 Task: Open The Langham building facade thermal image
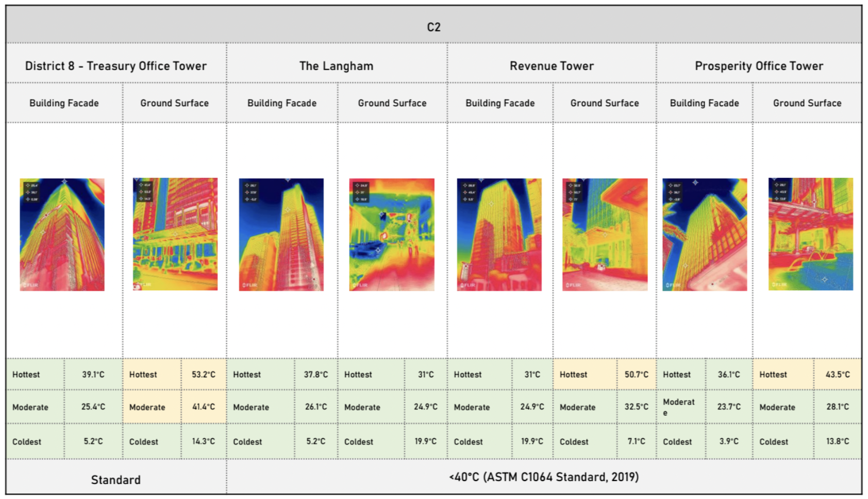pos(281,235)
